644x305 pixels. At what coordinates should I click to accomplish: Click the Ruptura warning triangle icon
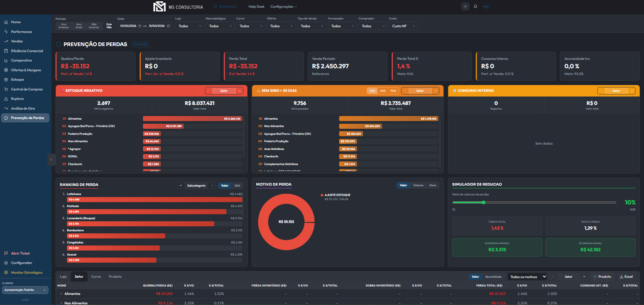coord(6,99)
